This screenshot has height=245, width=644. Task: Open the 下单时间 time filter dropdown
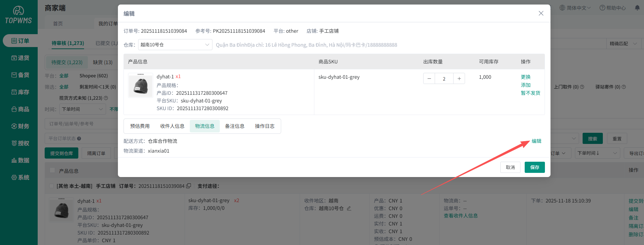83,109
